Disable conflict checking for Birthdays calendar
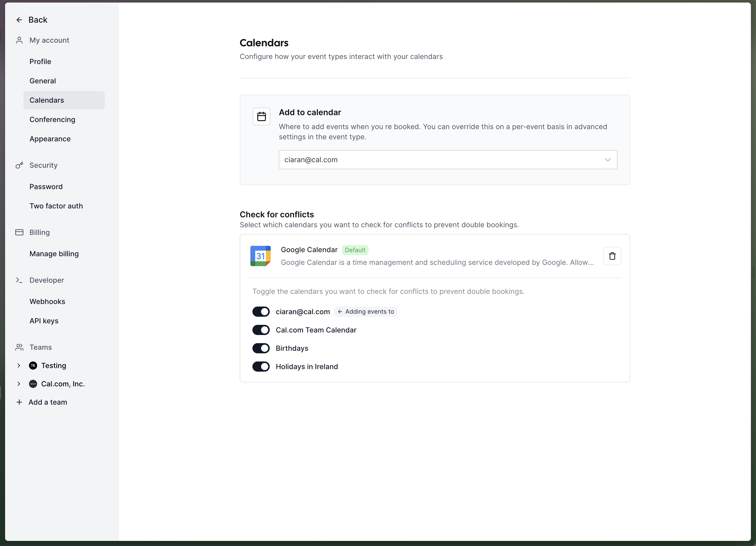Viewport: 756px width, 546px height. point(261,348)
